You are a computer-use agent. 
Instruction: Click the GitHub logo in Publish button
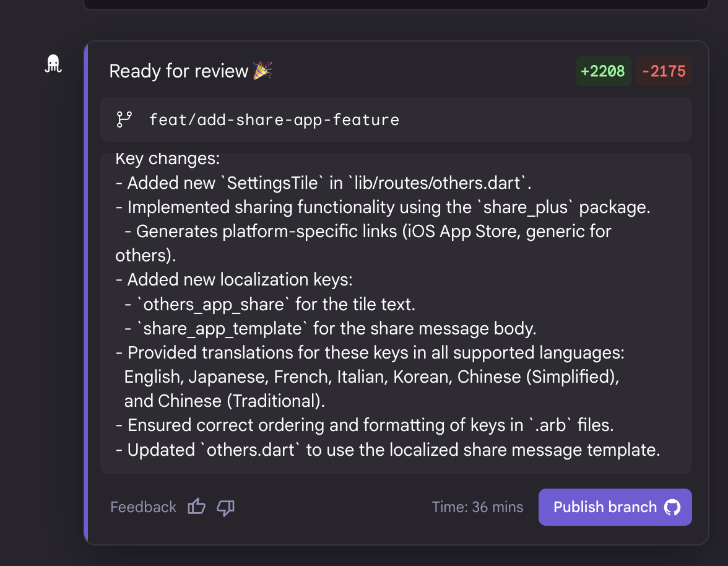pyautogui.click(x=672, y=507)
